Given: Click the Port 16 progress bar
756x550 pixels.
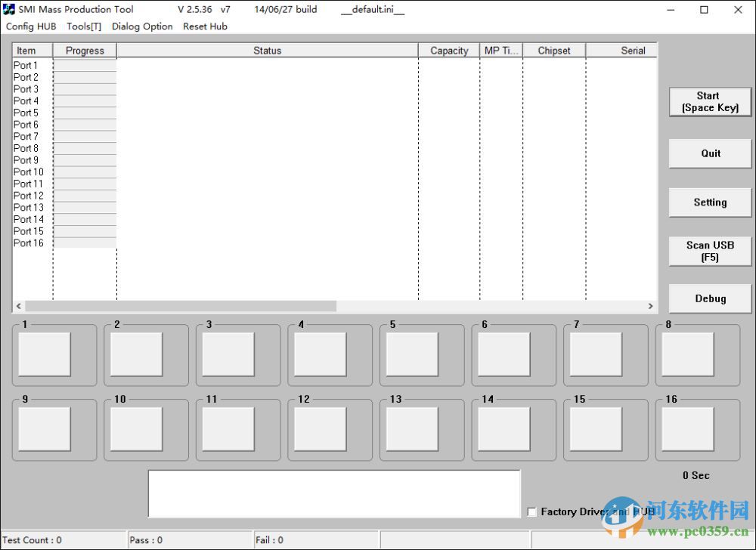Looking at the screenshot, I should (85, 243).
